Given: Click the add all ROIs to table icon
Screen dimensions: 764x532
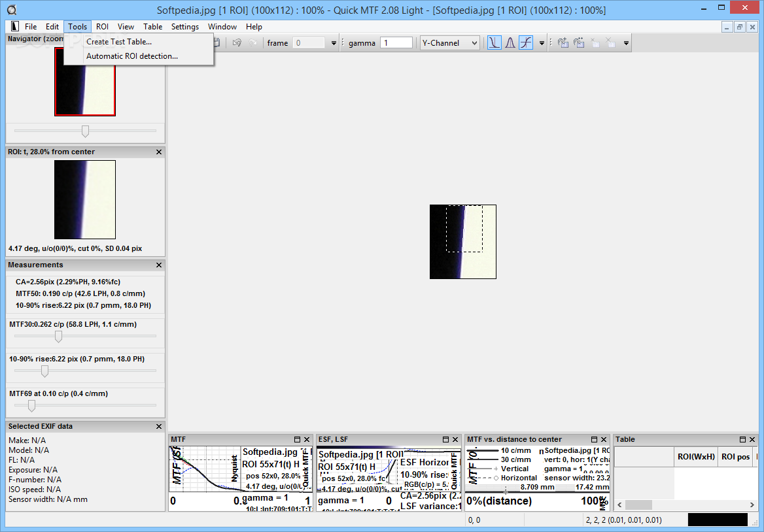Looking at the screenshot, I should tap(579, 43).
